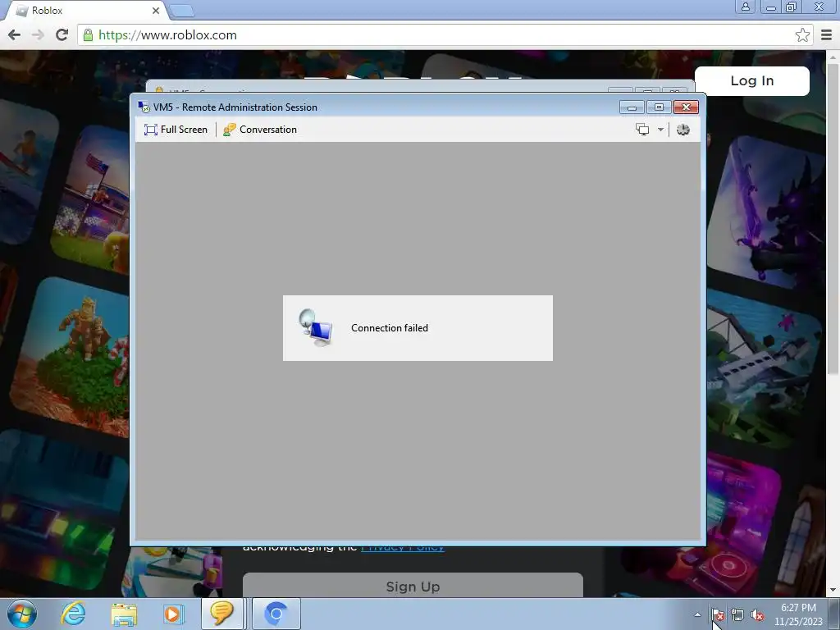The image size is (840, 630).
Task: Launch Internet Explorer from the taskbar
Action: (73, 614)
